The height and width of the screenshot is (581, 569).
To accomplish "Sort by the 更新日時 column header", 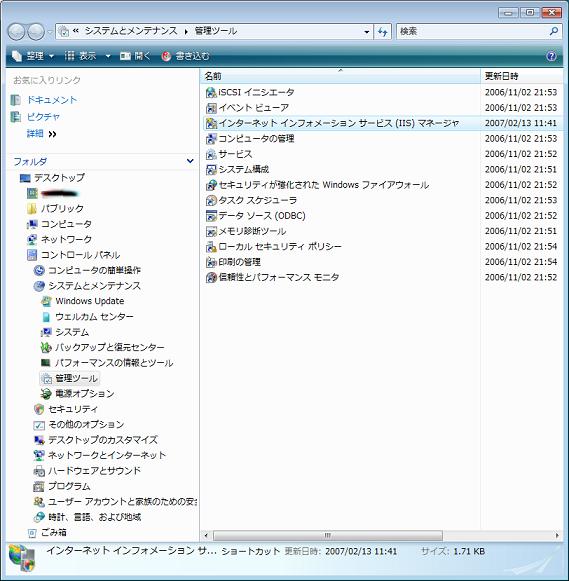I will 521,76.
